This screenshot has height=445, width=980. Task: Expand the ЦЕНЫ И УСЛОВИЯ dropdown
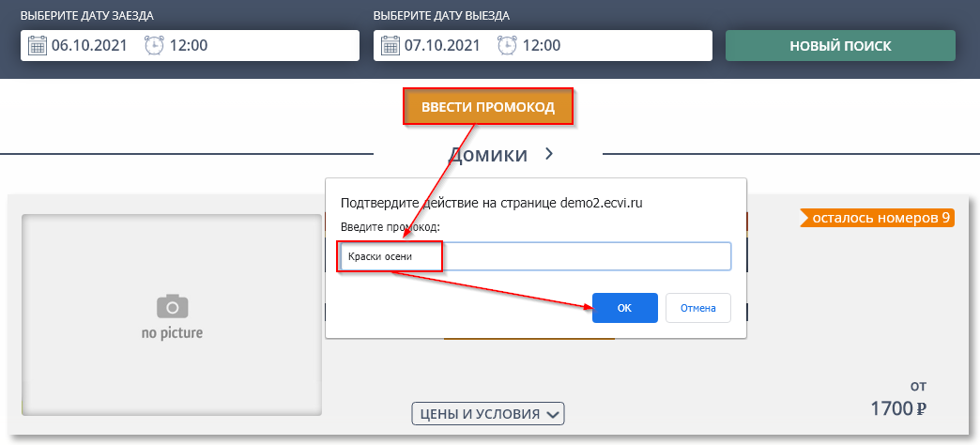[x=488, y=413]
